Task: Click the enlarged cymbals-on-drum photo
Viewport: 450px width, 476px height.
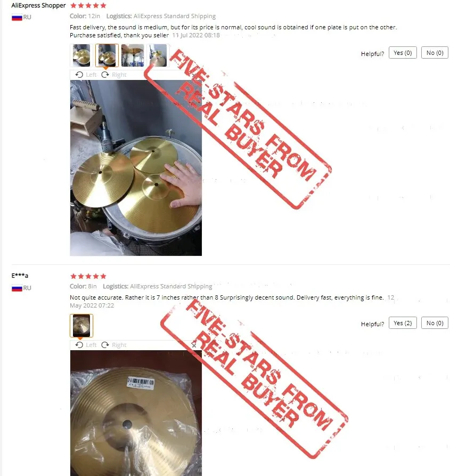Action: point(136,168)
